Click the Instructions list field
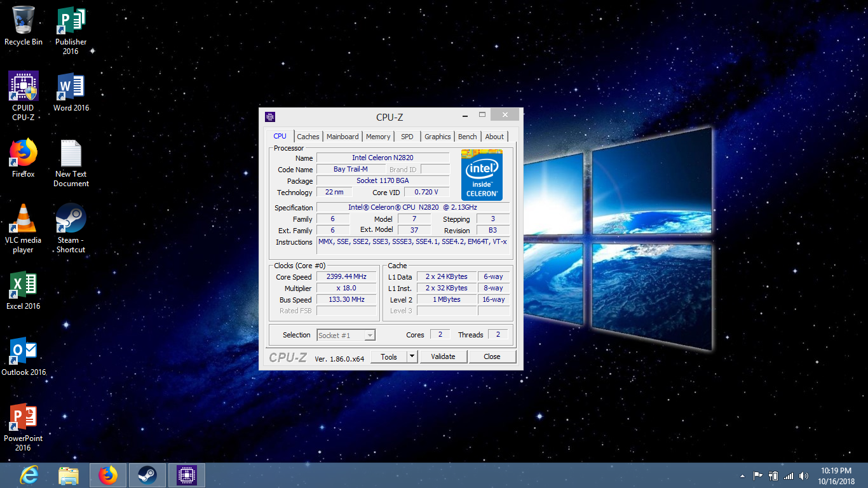 (413, 246)
